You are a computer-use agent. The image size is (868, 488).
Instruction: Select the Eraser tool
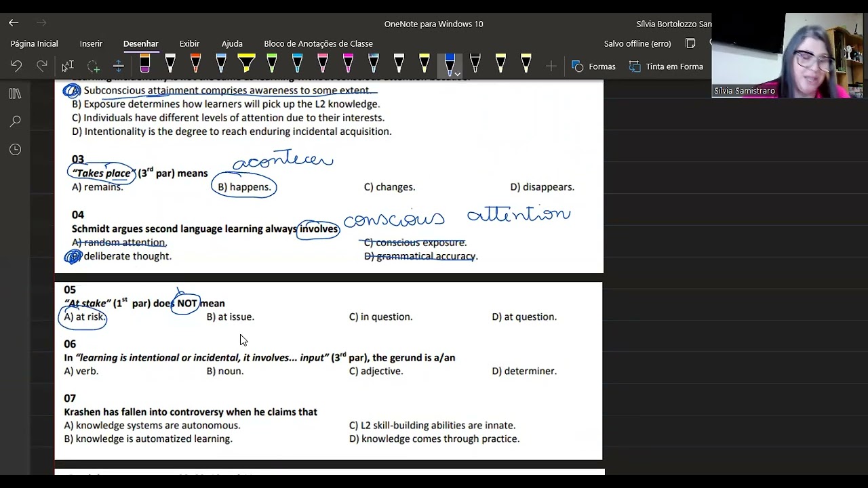tap(144, 64)
